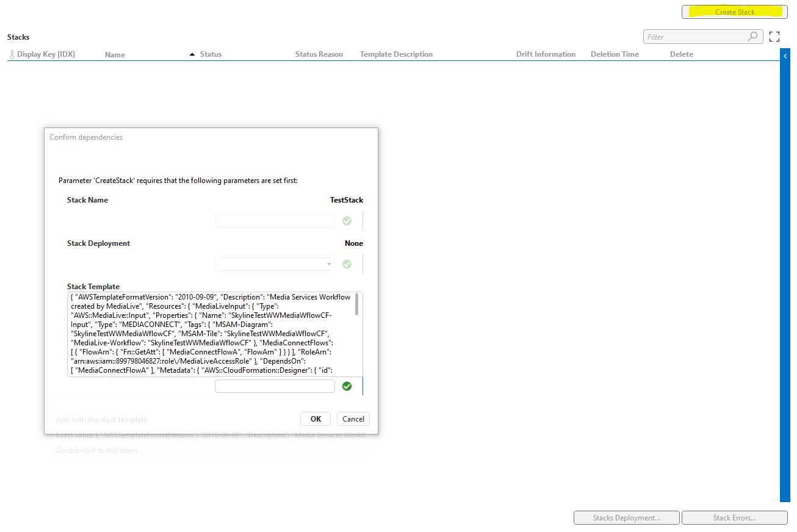The width and height of the screenshot is (797, 532).
Task: Click the Stack Name label
Action: tap(87, 200)
